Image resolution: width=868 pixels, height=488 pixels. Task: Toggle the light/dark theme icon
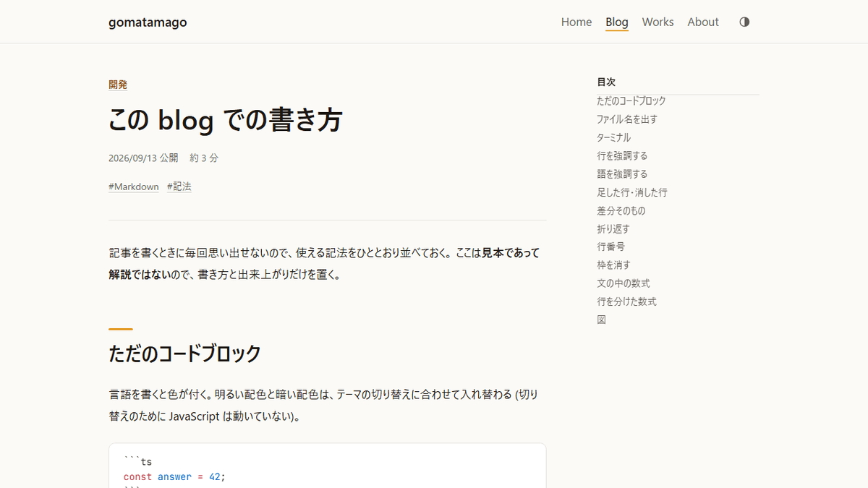[x=744, y=22]
